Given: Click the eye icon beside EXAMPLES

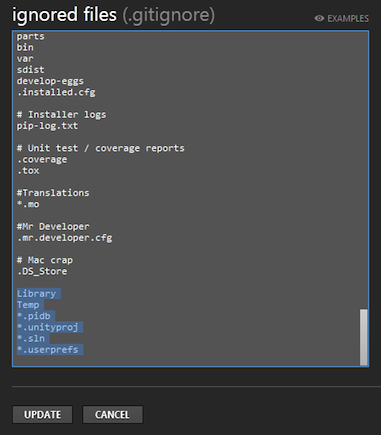Looking at the screenshot, I should point(319,18).
